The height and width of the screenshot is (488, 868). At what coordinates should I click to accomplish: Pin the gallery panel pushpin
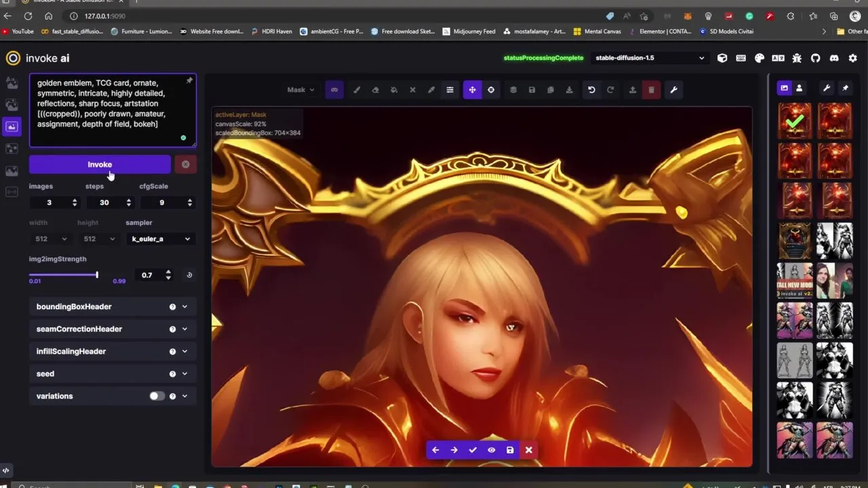click(x=845, y=88)
